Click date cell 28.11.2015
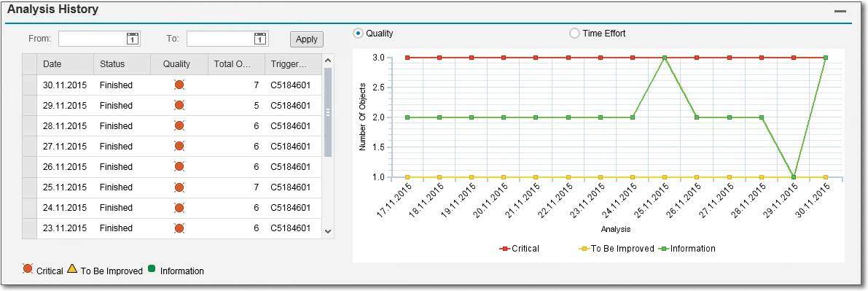Image resolution: width=868 pixels, height=291 pixels. click(65, 126)
